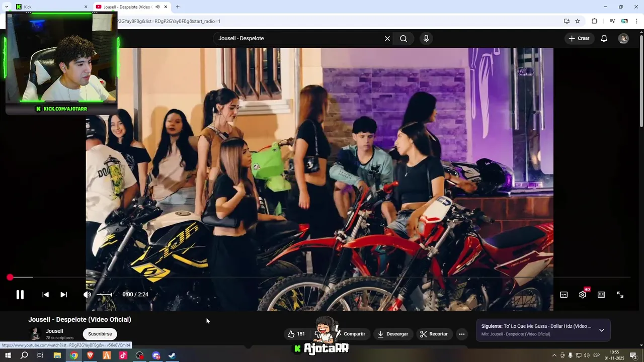Open the Jousell channel name link
The height and width of the screenshot is (362, 644).
coord(54,331)
